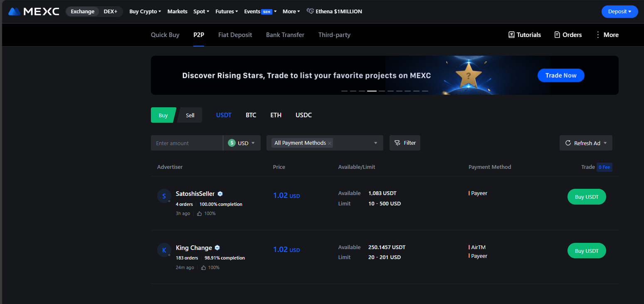Click King Change's verified badge icon
This screenshot has width=644, height=304.
tap(217, 248)
